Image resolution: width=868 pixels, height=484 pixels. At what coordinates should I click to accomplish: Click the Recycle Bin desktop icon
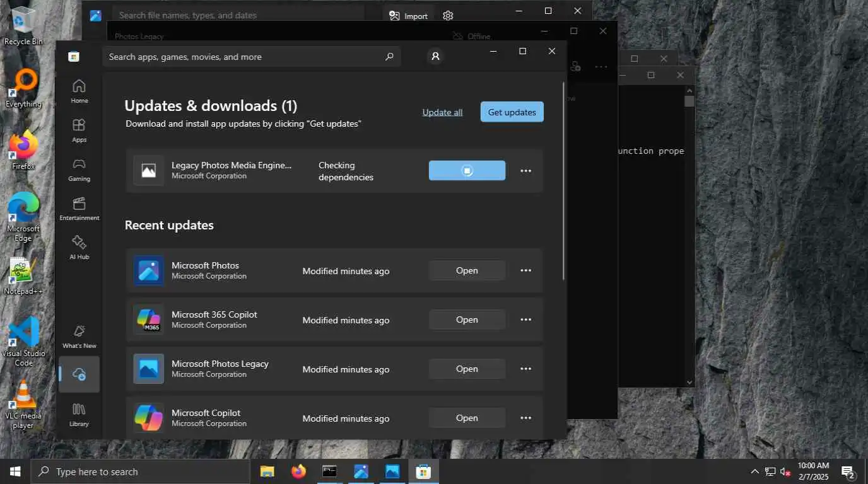point(23,25)
